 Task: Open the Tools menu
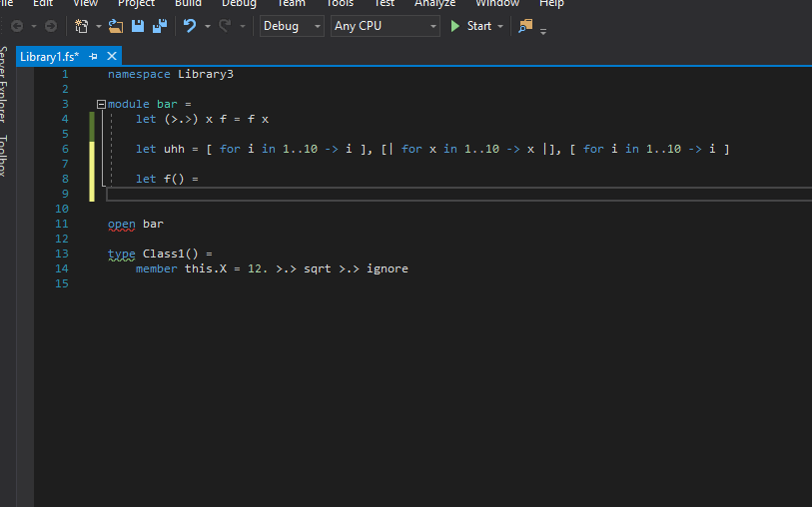pyautogui.click(x=340, y=3)
